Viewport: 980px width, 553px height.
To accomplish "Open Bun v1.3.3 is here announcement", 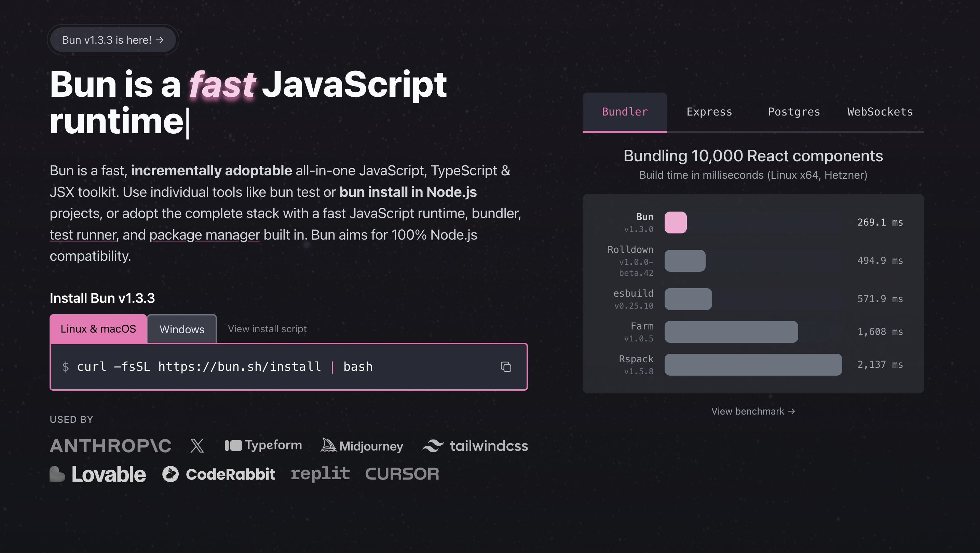I will pos(113,40).
